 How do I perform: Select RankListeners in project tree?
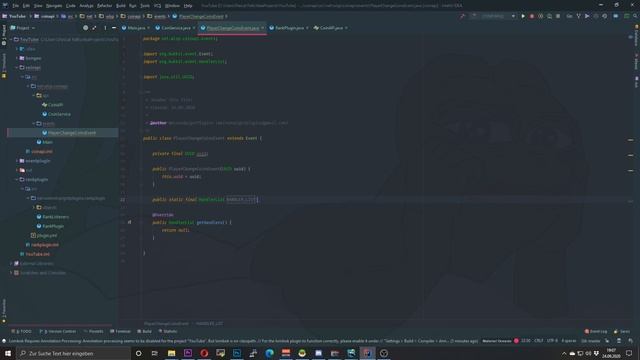[x=56, y=217]
